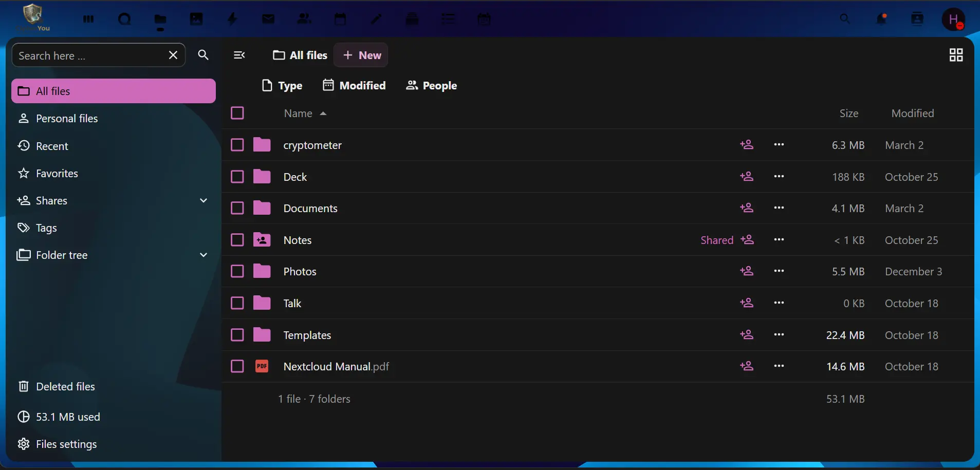Select All files in sidebar

pyautogui.click(x=114, y=91)
